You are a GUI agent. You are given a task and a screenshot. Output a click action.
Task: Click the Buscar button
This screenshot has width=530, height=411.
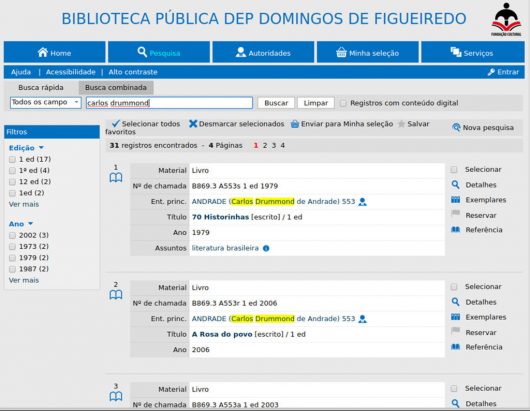point(276,103)
